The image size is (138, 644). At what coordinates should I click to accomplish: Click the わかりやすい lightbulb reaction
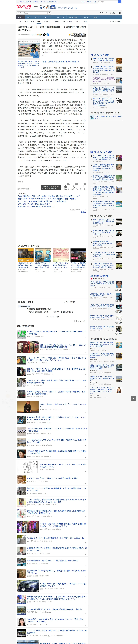pyautogui.click(x=74, y=187)
